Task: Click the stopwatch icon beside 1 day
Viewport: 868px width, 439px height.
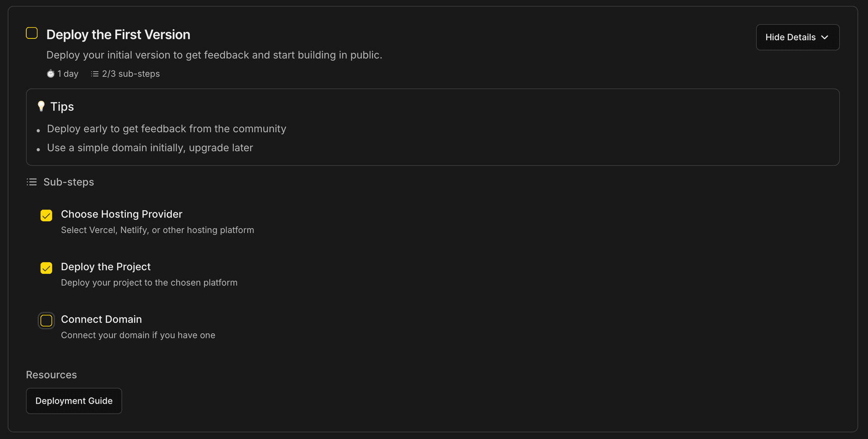Action: [51, 74]
